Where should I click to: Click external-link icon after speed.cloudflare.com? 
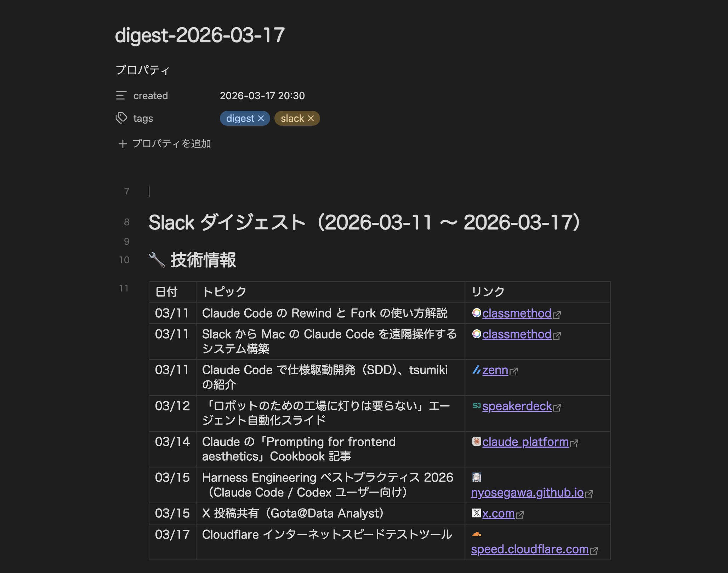(594, 550)
